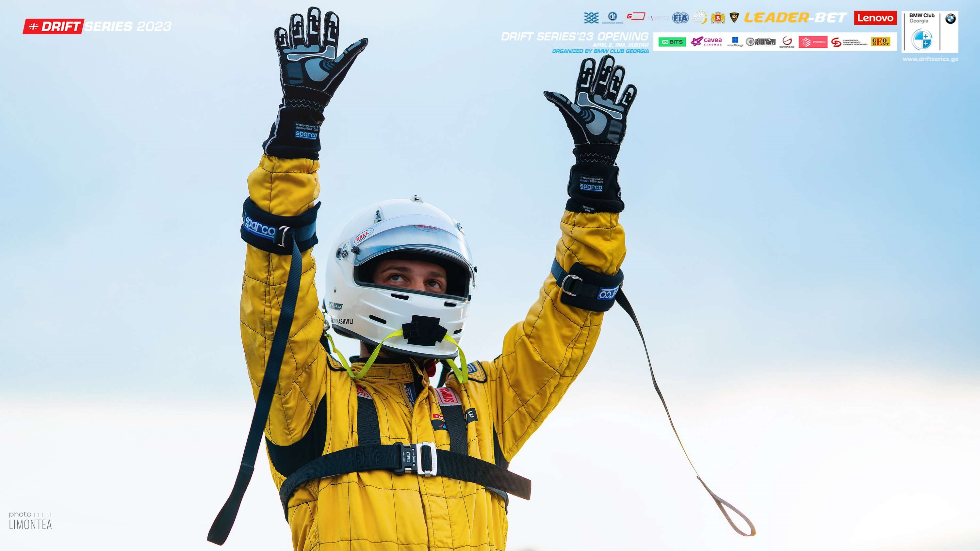Open the www.driftseries.ge link

tap(930, 59)
